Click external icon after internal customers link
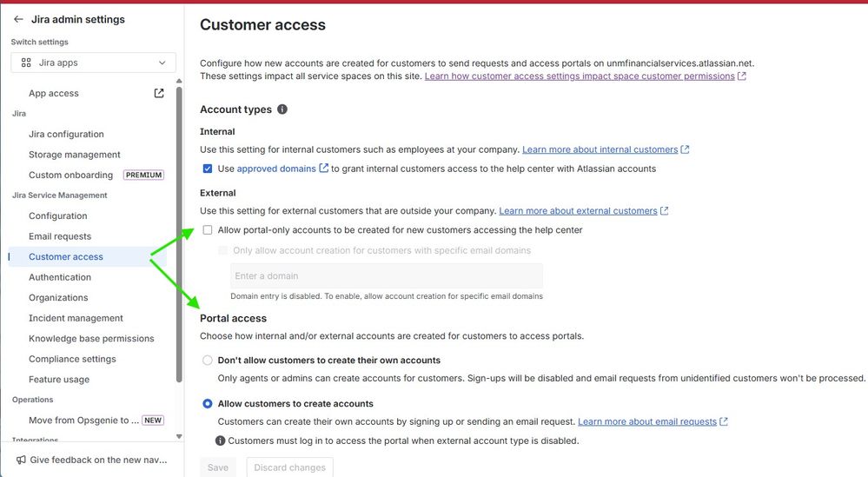Viewport: 868px width, 477px height. pos(686,149)
